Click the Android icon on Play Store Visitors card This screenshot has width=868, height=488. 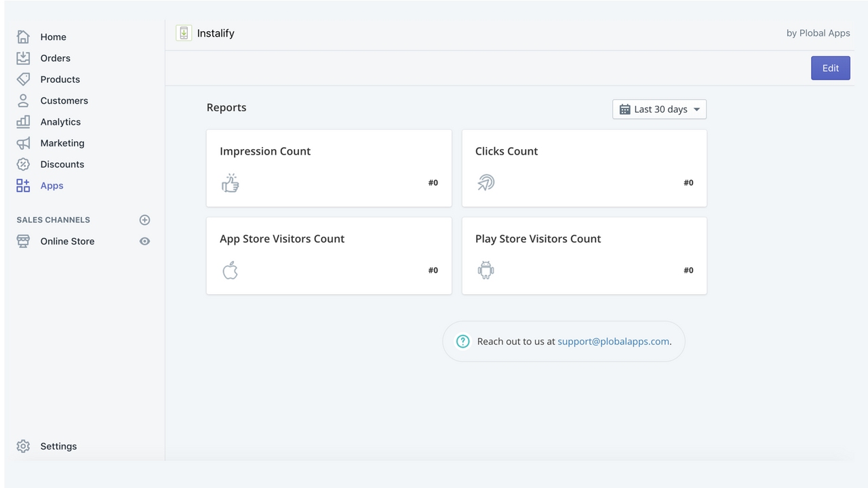pyautogui.click(x=486, y=270)
